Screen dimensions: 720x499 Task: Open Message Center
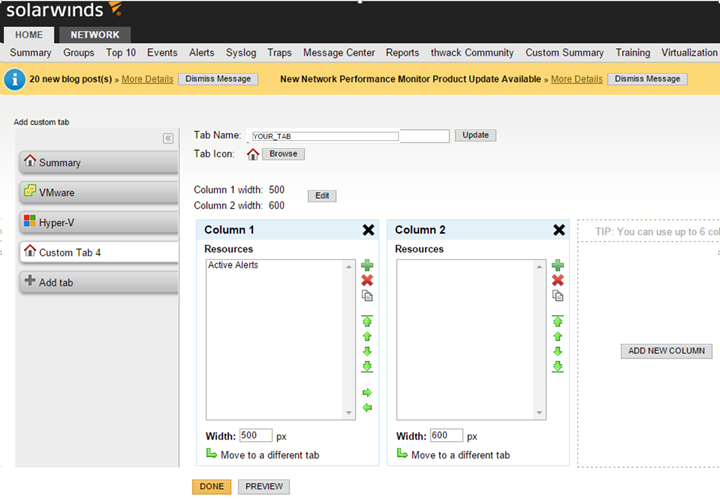(x=339, y=53)
